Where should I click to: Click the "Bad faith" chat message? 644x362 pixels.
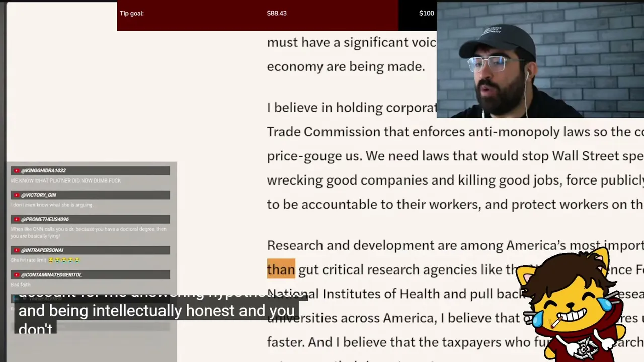point(21,285)
